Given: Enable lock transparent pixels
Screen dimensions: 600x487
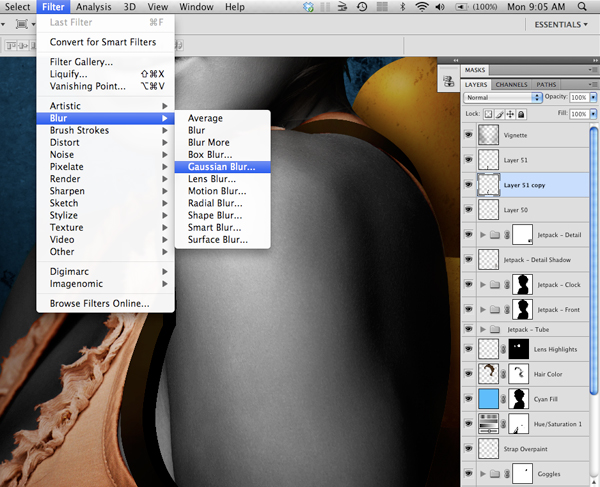Looking at the screenshot, I should pos(488,114).
